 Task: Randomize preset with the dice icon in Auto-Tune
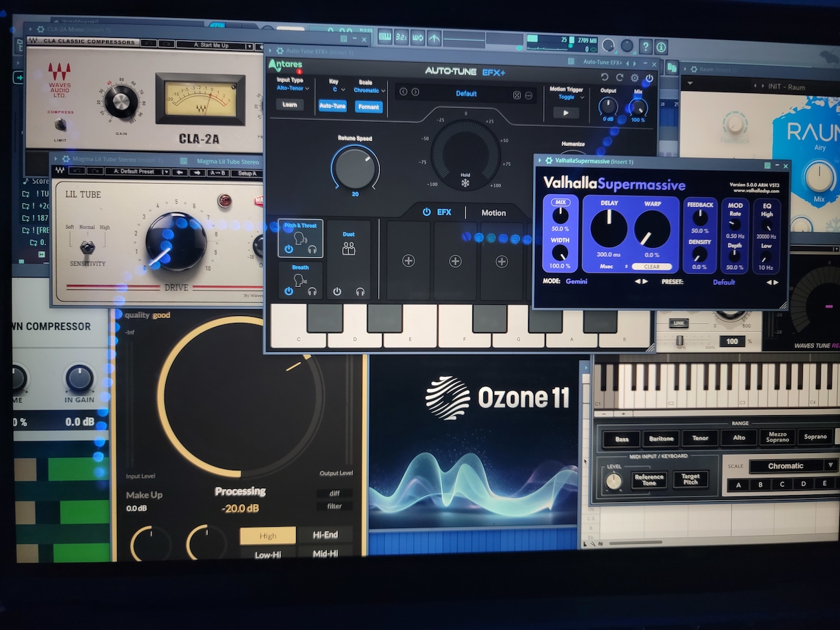click(517, 94)
